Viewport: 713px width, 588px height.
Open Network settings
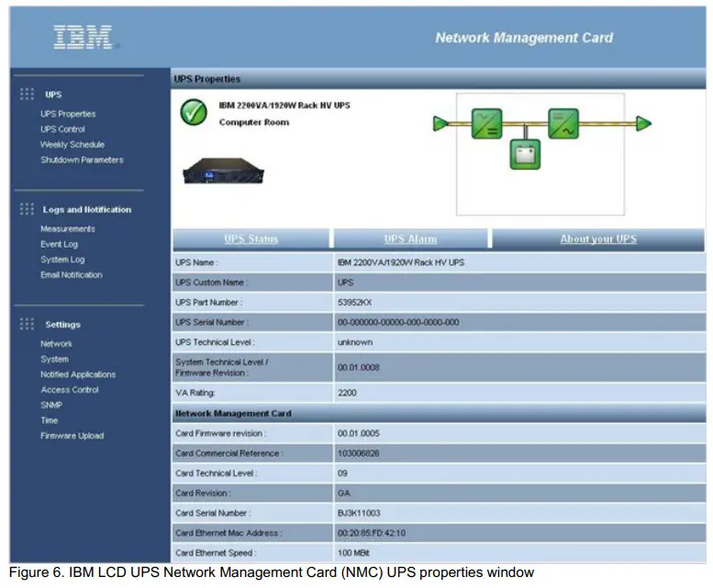pyautogui.click(x=56, y=344)
